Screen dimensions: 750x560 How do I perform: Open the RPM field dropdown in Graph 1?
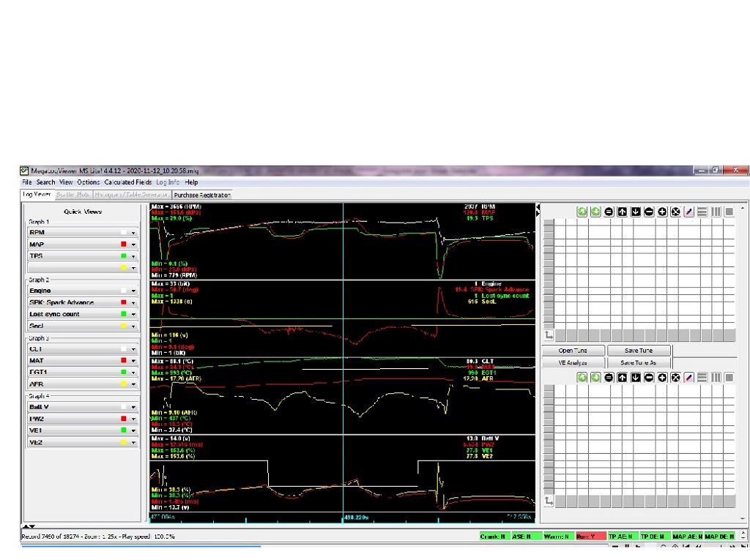[x=133, y=232]
